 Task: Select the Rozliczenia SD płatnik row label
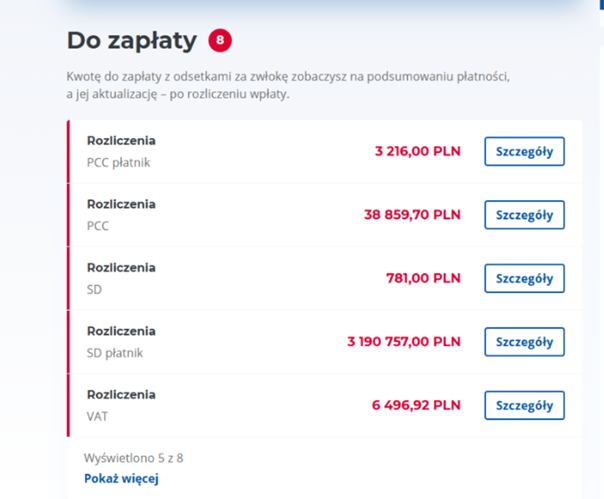tap(121, 341)
